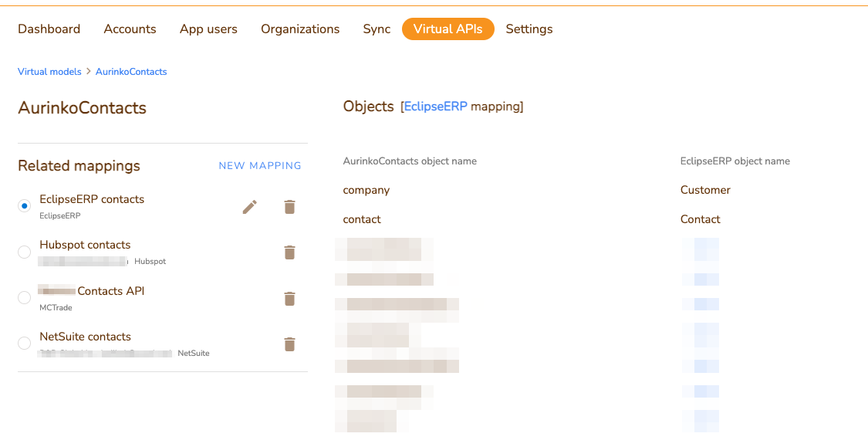Click the Hubspot contacts mapping name
Image resolution: width=868 pixels, height=447 pixels.
pos(85,245)
